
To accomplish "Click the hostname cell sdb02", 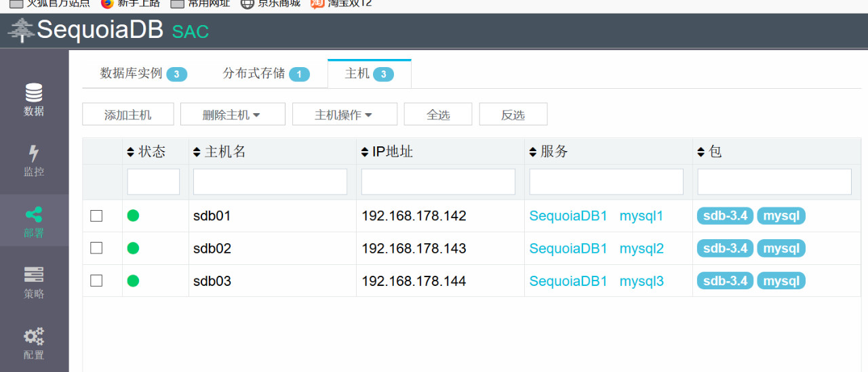I will (212, 249).
